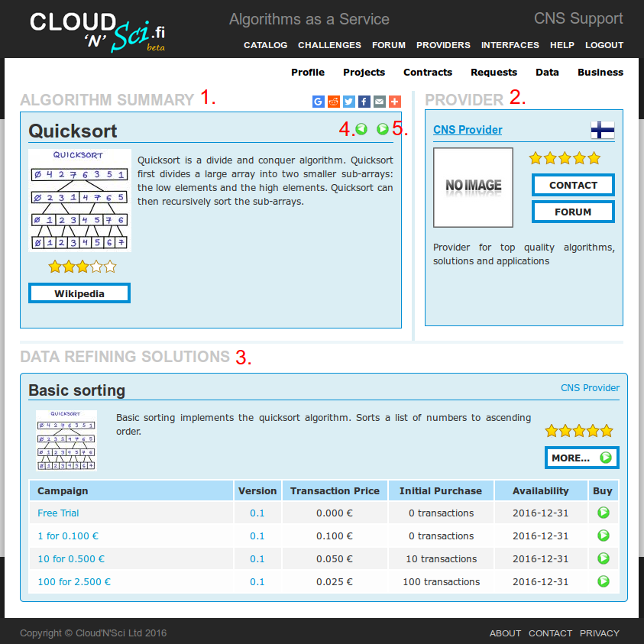This screenshot has width=644, height=644.
Task: Click the Finland flag icon
Action: [603, 130]
